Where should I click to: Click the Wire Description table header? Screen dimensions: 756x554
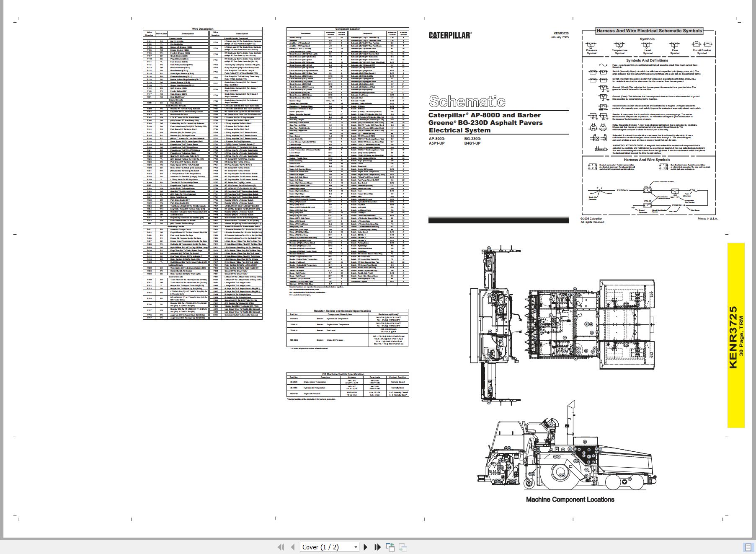click(x=203, y=29)
